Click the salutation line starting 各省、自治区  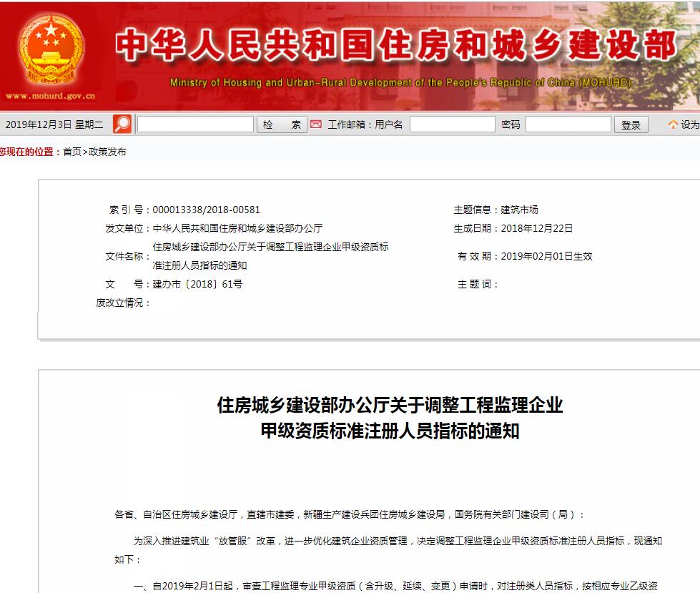coord(349,514)
